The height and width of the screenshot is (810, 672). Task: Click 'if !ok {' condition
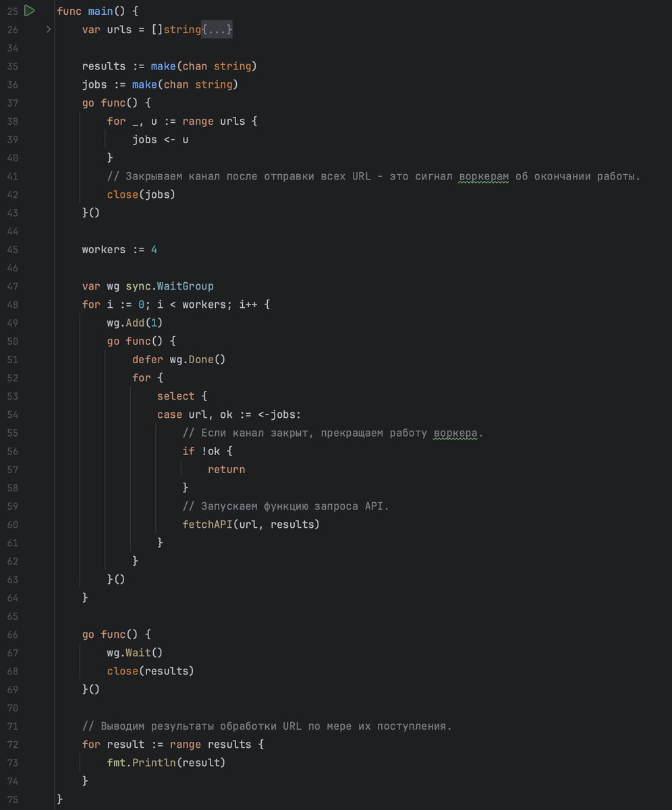pyautogui.click(x=207, y=451)
